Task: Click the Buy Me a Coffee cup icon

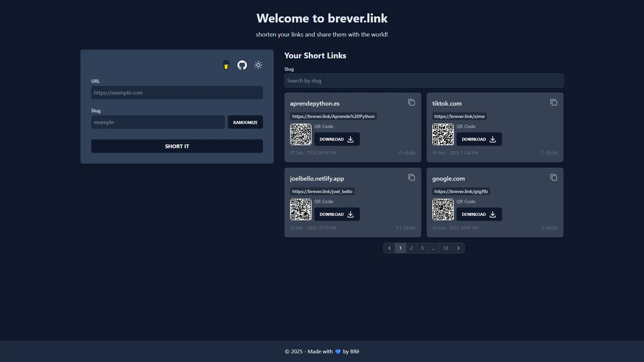Action: (x=226, y=65)
